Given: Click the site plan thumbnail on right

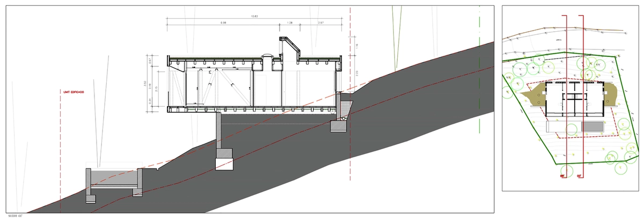Looking at the screenshot, I should pyautogui.click(x=572, y=97).
